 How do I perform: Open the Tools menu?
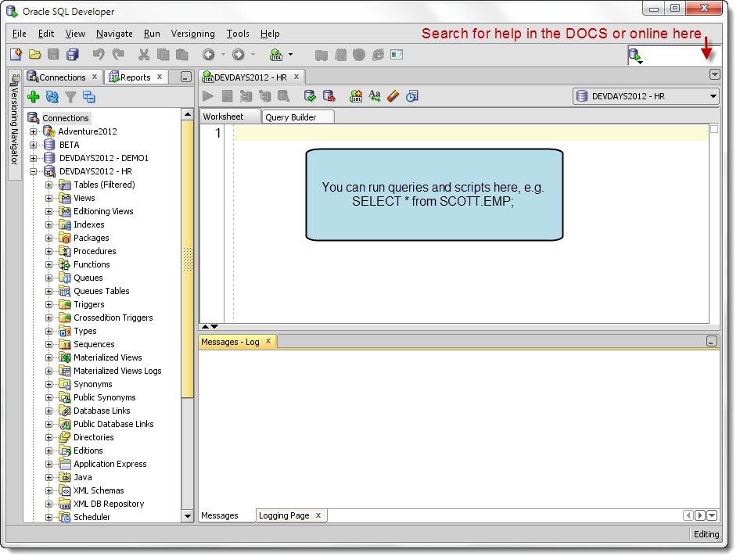238,34
